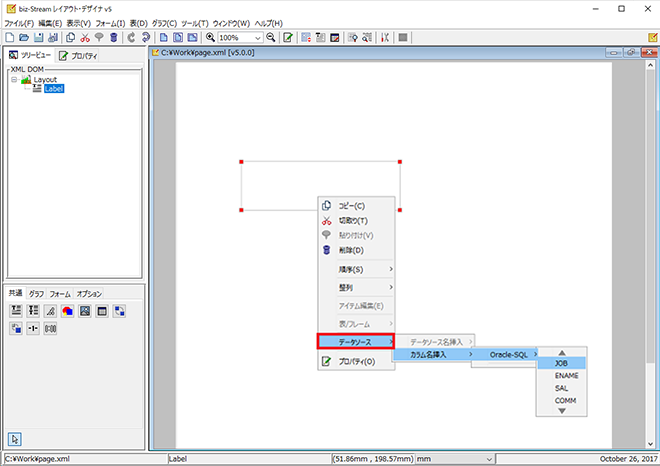This screenshot has width=660, height=466.
Task: Select the barcode item tool in palette
Action: point(50,328)
